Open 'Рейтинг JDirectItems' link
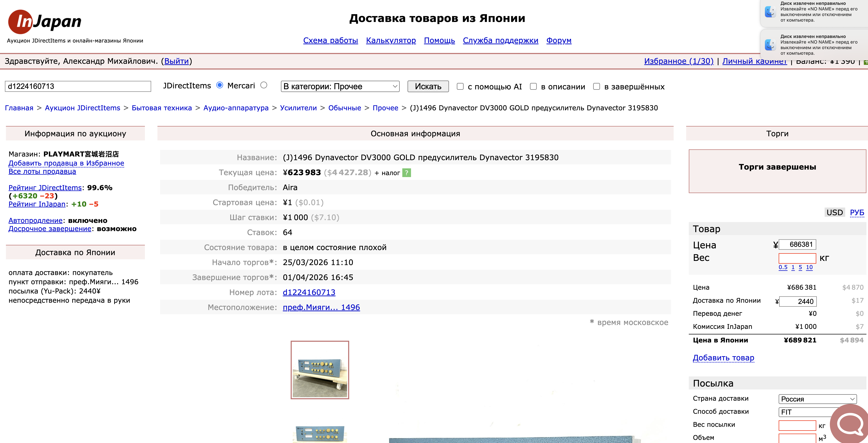 (x=45, y=188)
